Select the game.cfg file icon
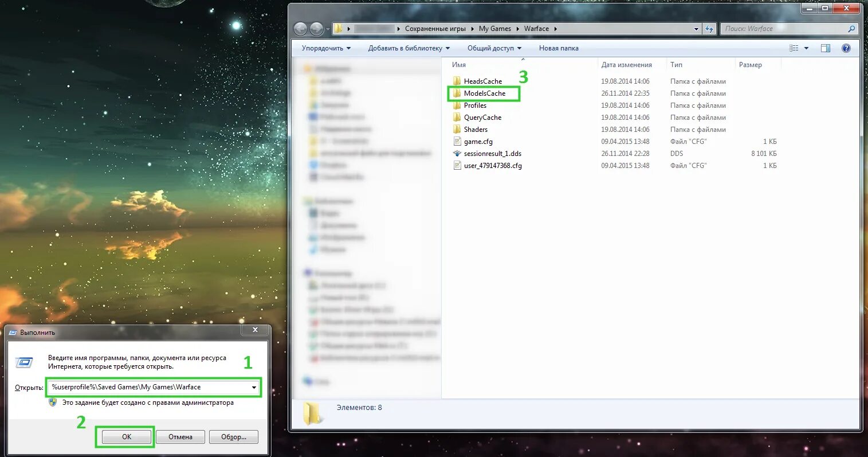This screenshot has height=457, width=868. pos(457,141)
